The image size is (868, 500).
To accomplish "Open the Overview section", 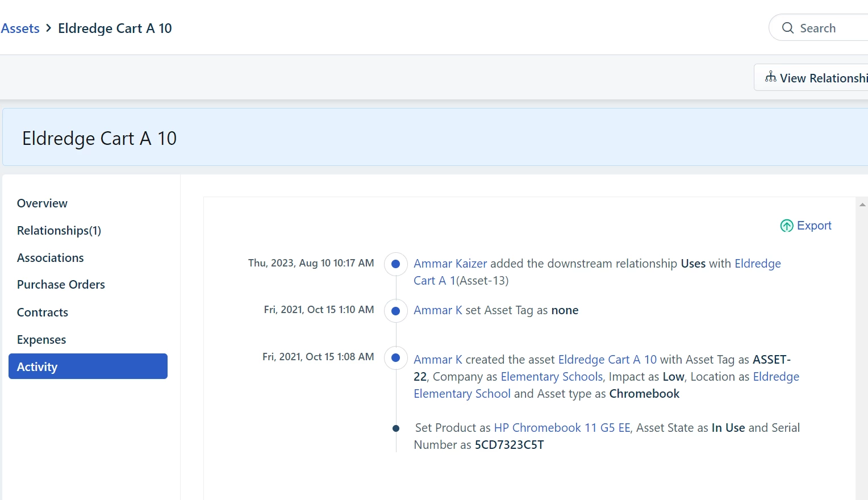I will (x=42, y=203).
